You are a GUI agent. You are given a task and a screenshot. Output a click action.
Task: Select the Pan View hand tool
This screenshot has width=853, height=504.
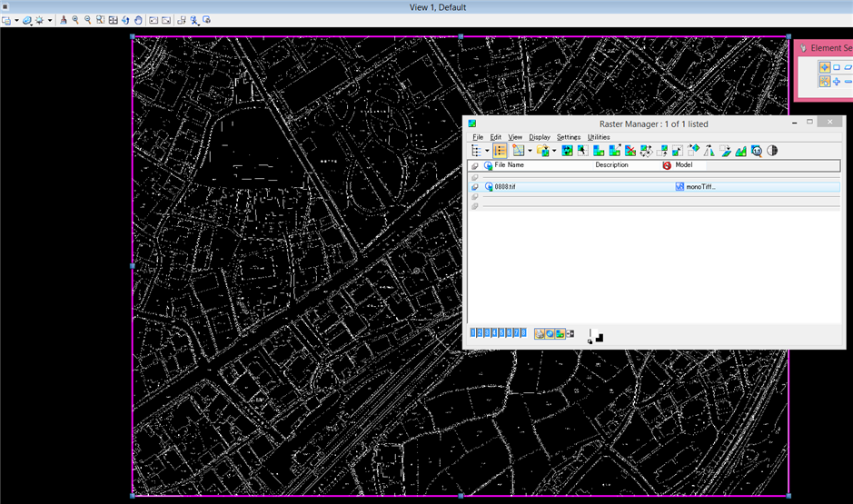[x=138, y=20]
